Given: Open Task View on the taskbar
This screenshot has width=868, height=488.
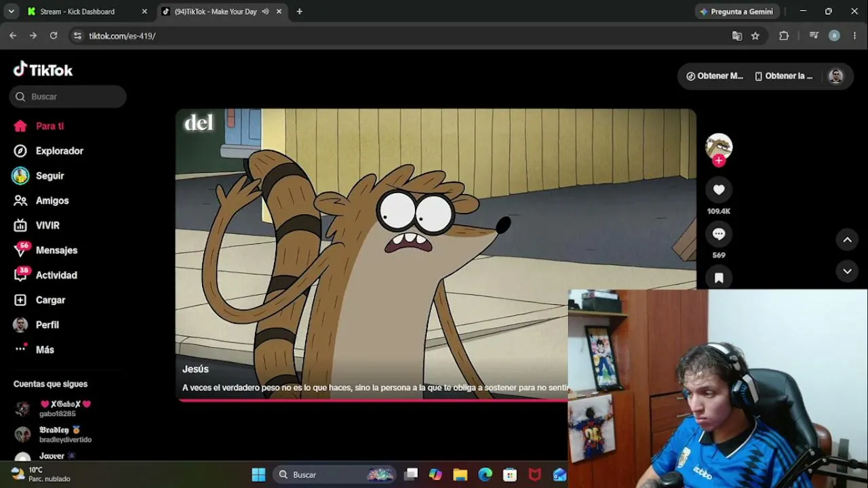Looking at the screenshot, I should pyautogui.click(x=411, y=474).
